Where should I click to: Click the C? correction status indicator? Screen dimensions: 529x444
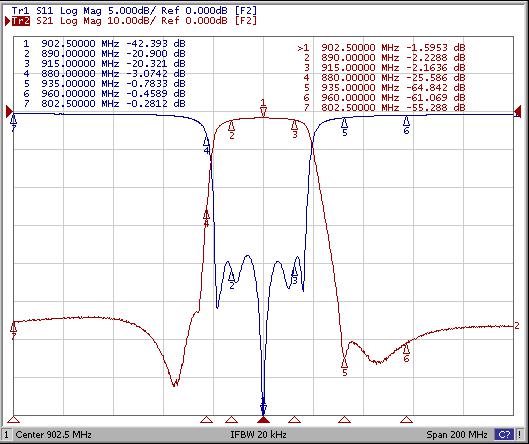pos(504,434)
